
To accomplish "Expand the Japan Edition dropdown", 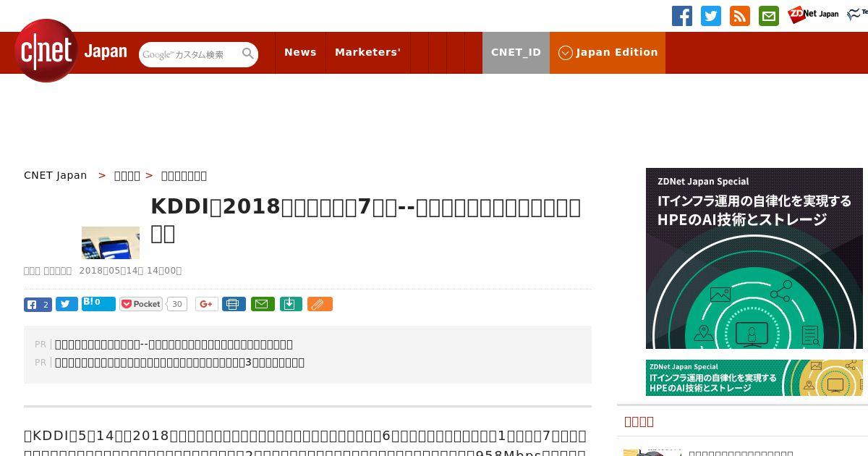I will point(608,52).
